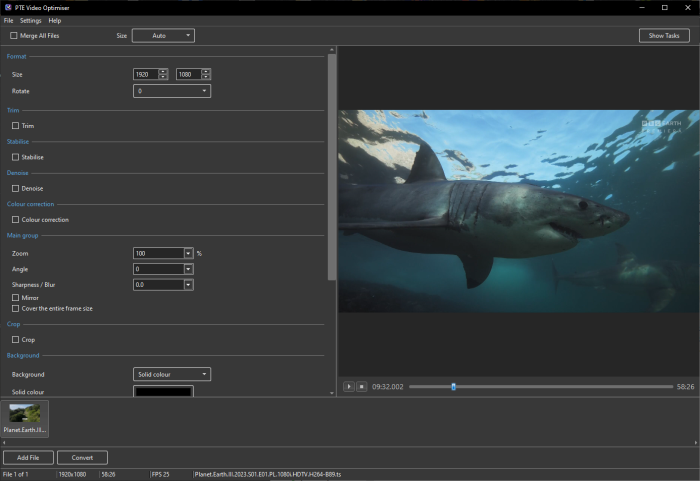Image resolution: width=700 pixels, height=481 pixels.
Task: Click the Show Tasks button
Action: pos(664,35)
